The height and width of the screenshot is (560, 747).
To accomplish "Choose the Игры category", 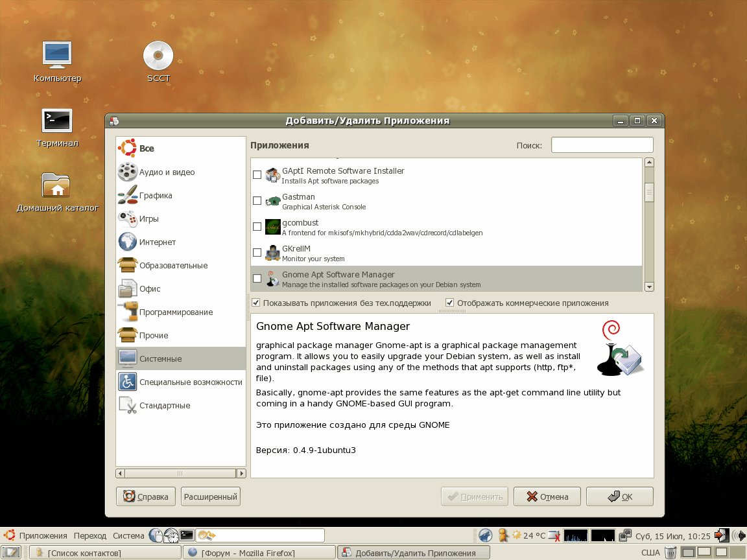I will point(180,218).
